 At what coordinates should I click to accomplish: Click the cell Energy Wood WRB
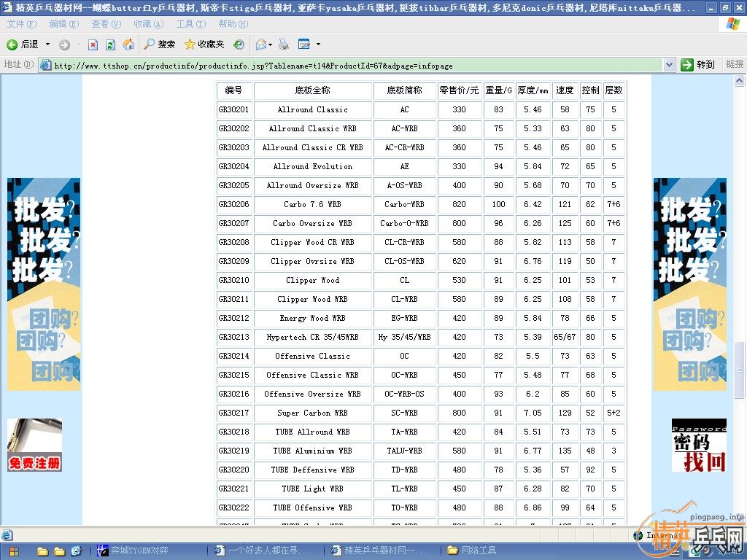(x=312, y=318)
